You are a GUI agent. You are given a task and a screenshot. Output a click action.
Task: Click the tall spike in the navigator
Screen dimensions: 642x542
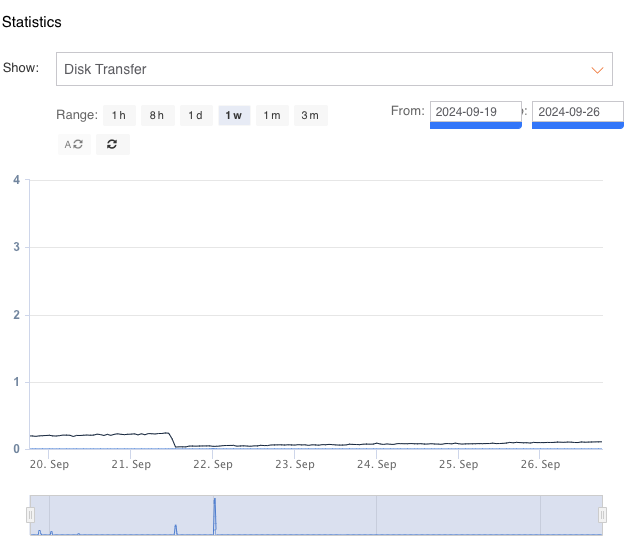pyautogui.click(x=214, y=514)
